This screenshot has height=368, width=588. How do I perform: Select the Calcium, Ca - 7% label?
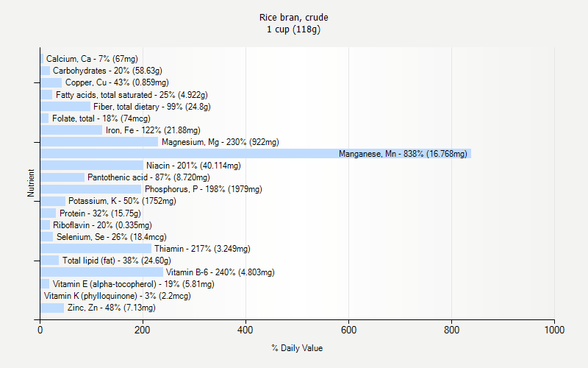pos(92,59)
